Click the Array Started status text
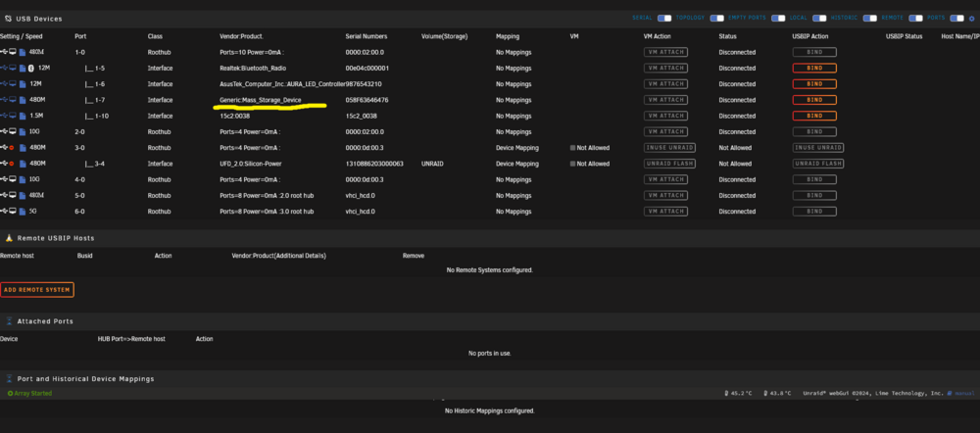980x433 pixels. tap(33, 393)
